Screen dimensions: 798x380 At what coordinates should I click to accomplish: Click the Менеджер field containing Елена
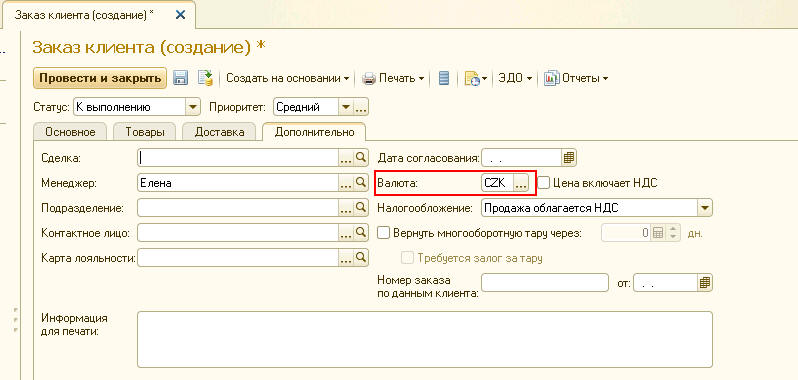pyautogui.click(x=238, y=183)
